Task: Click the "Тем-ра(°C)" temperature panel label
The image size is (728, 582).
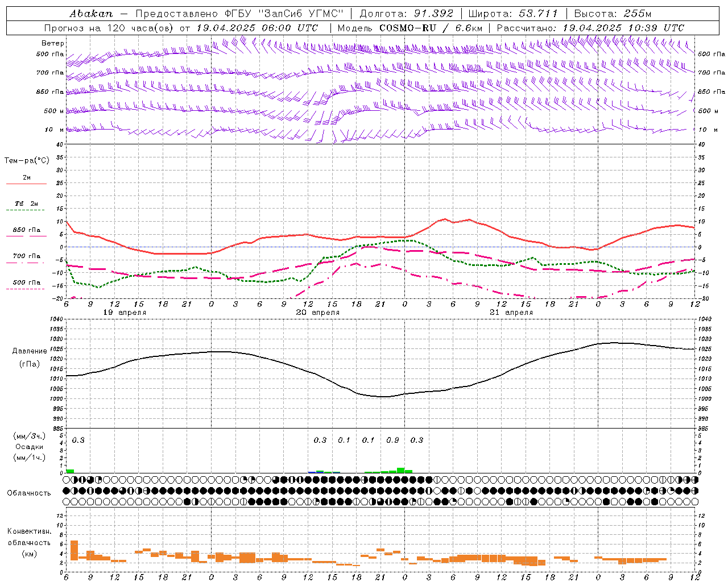Action: click(27, 161)
